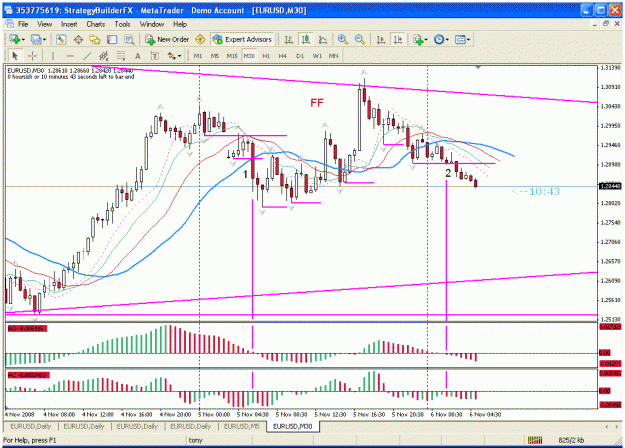Open the File menu
The height and width of the screenshot is (448, 625).
pyautogui.click(x=23, y=24)
